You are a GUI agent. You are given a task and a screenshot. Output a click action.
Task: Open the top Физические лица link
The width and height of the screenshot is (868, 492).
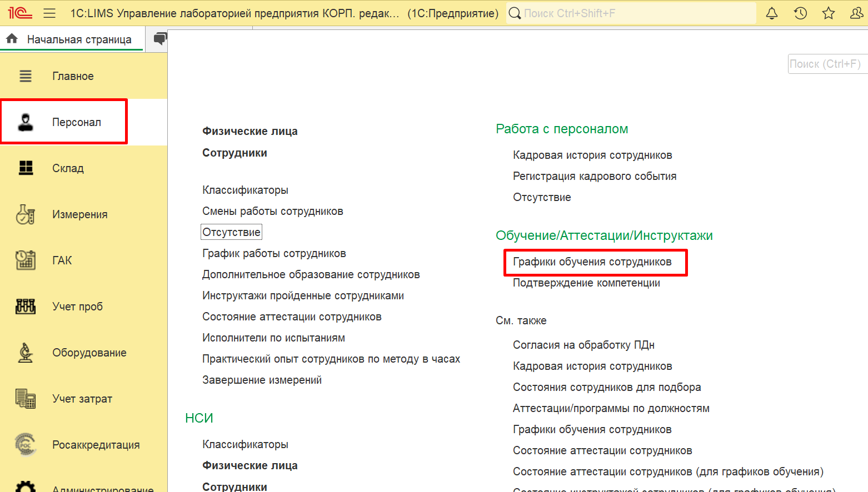click(x=250, y=131)
